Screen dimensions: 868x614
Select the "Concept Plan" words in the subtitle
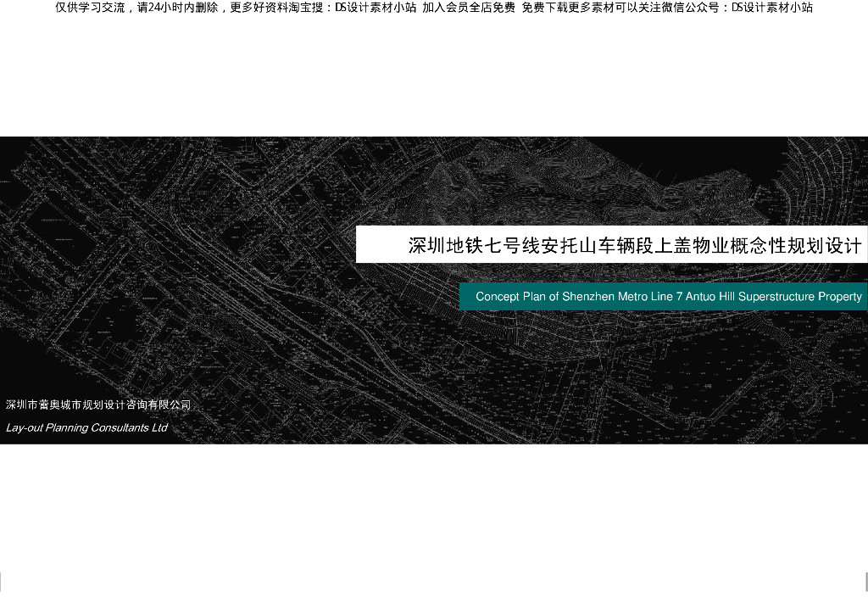click(x=510, y=297)
